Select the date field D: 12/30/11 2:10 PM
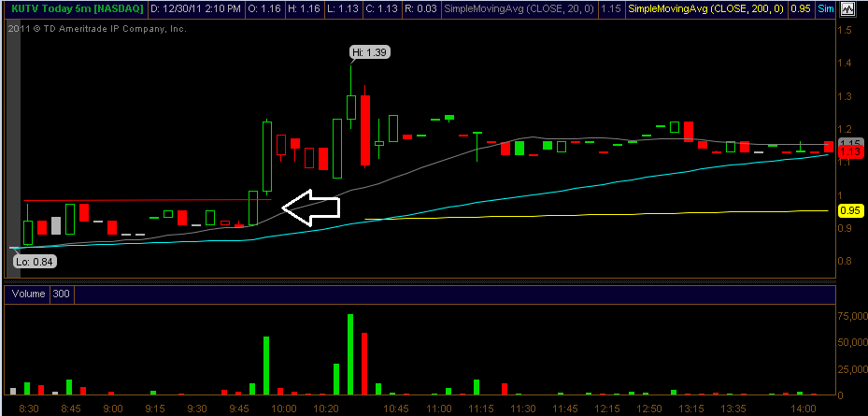 196,8
